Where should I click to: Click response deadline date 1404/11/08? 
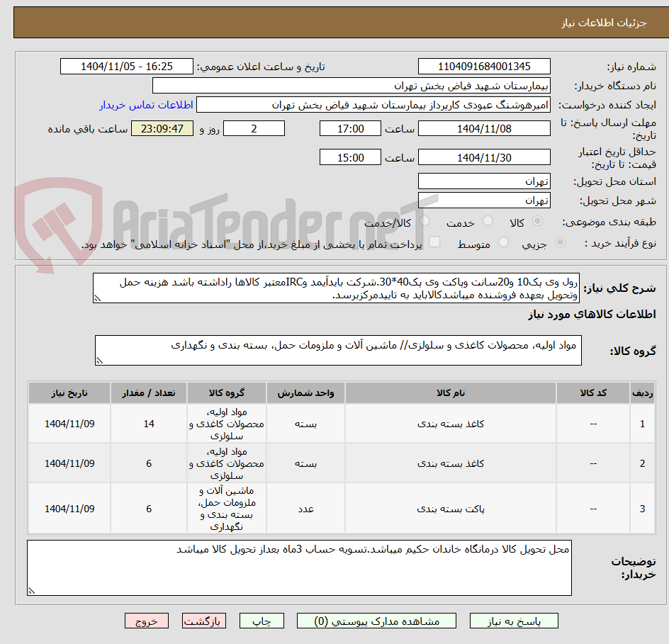pyautogui.click(x=484, y=128)
